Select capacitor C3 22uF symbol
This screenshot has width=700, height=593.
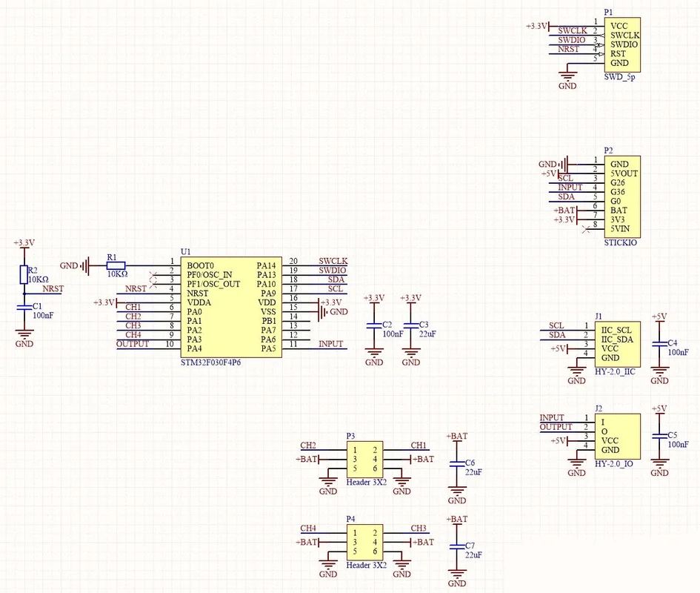click(410, 325)
